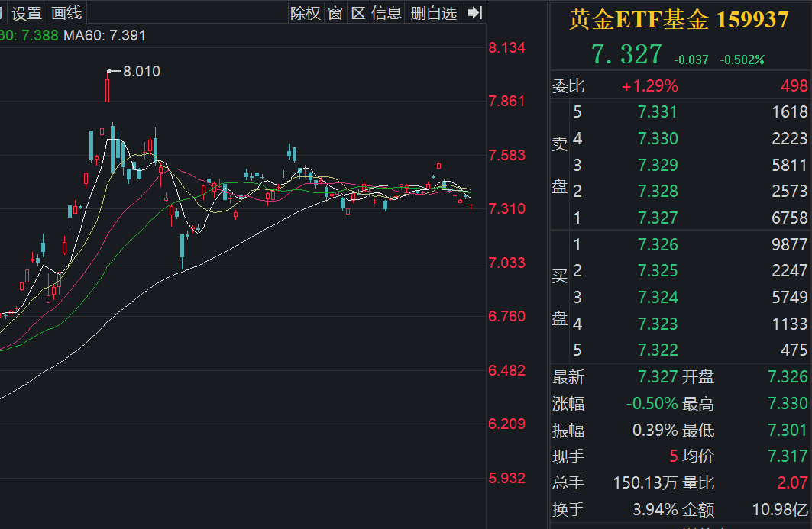This screenshot has width=812, height=529.
Task: Click the 区 zone selection icon
Action: pyautogui.click(x=358, y=12)
